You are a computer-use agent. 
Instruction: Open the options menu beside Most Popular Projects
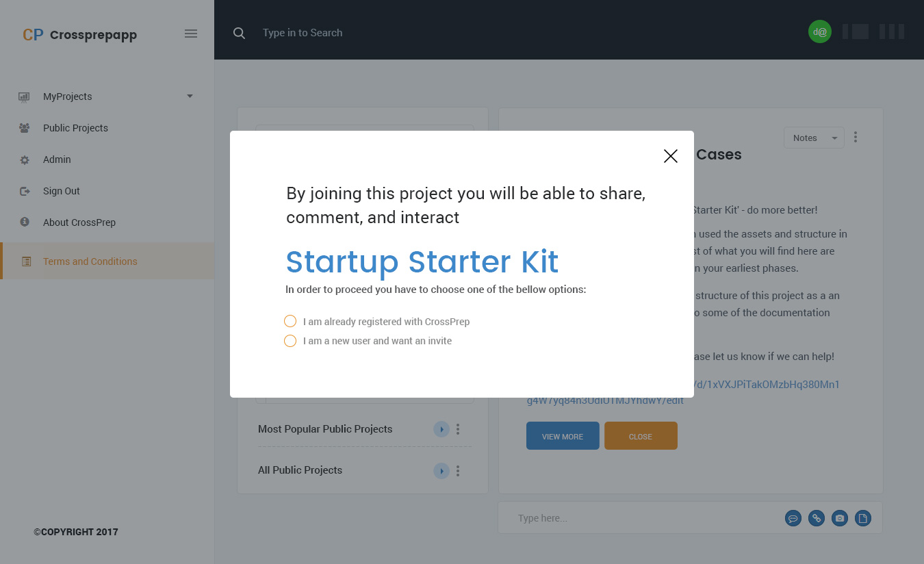coord(458,429)
